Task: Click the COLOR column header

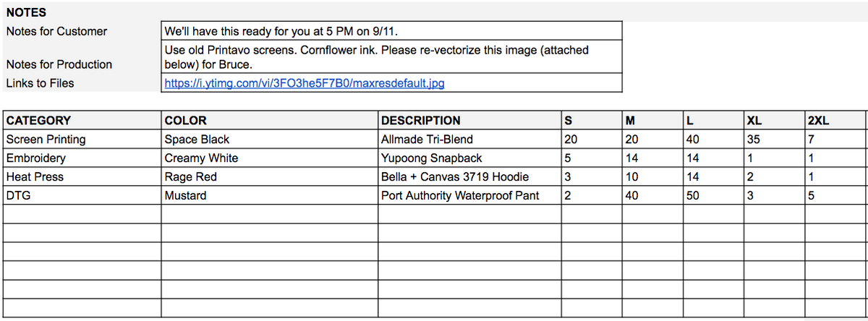Action: coord(186,121)
